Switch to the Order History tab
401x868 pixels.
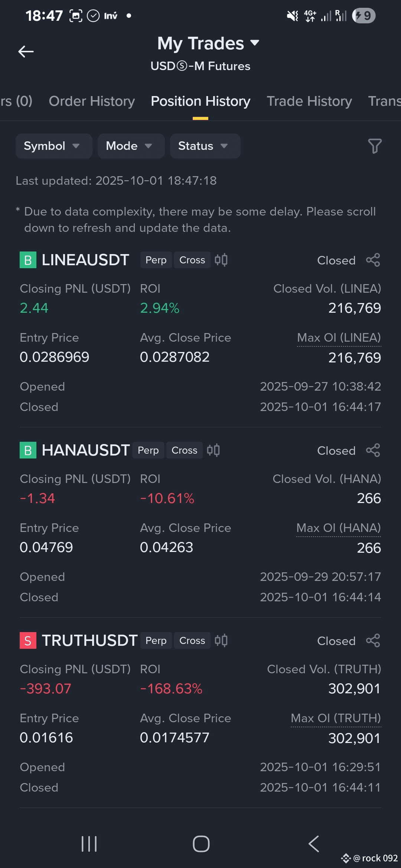tap(92, 101)
